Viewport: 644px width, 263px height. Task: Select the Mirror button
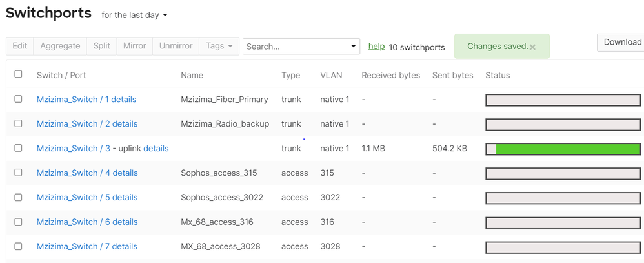[135, 46]
